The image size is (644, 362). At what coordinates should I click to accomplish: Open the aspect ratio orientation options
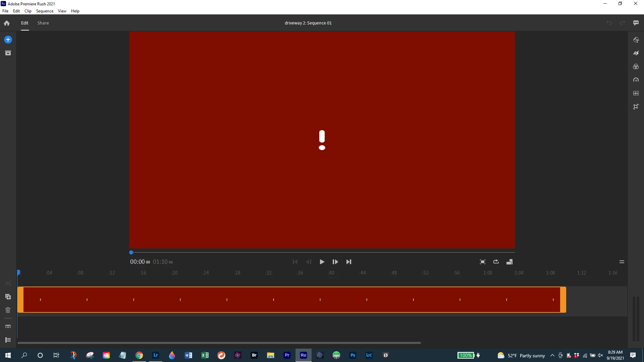click(509, 262)
